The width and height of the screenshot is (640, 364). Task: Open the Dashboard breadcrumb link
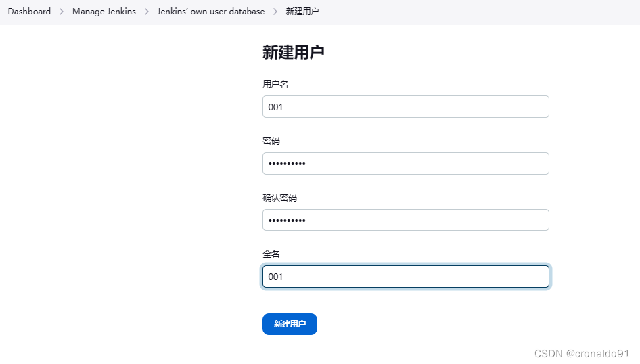click(x=29, y=12)
